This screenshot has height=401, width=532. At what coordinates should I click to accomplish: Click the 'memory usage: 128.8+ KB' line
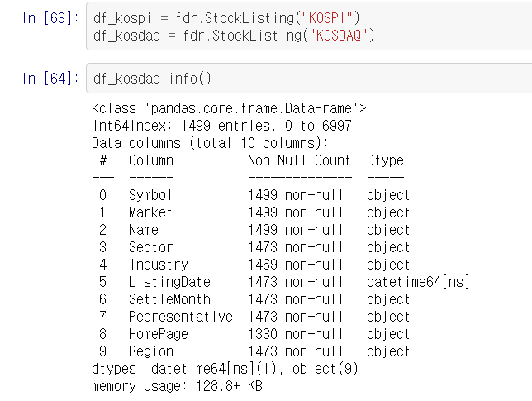pos(177,386)
